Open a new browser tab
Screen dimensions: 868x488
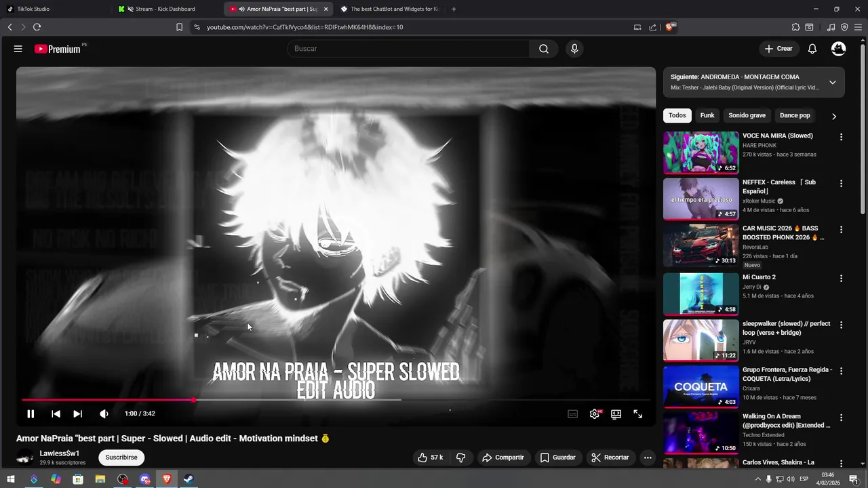[454, 9]
